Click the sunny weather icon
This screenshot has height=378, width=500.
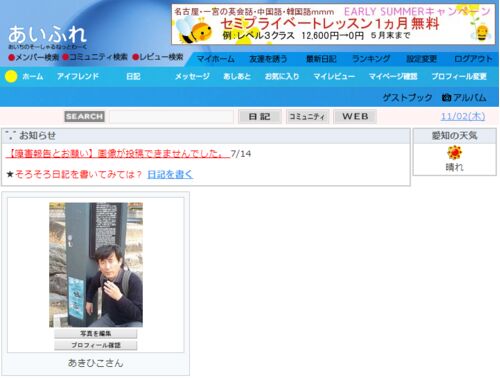pos(454,153)
